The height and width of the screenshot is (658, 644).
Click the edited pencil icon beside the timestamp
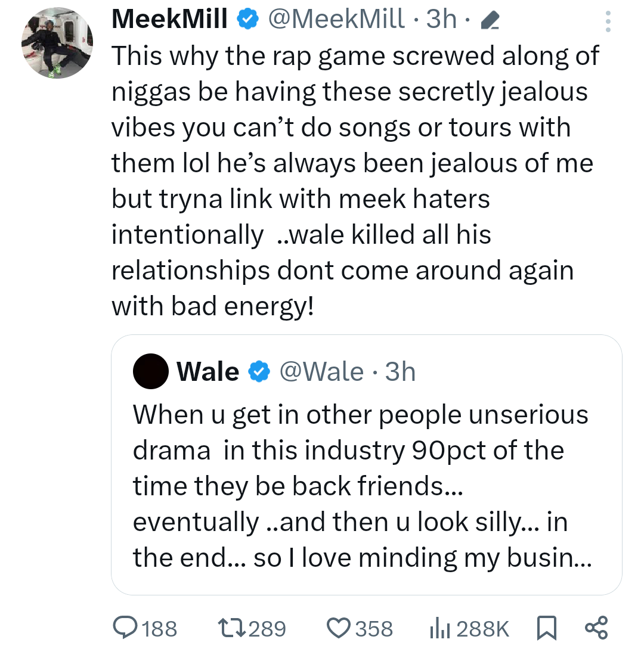pyautogui.click(x=489, y=21)
